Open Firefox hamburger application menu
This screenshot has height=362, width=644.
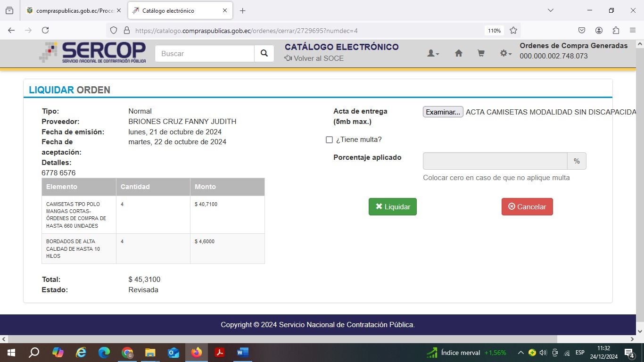click(x=633, y=30)
